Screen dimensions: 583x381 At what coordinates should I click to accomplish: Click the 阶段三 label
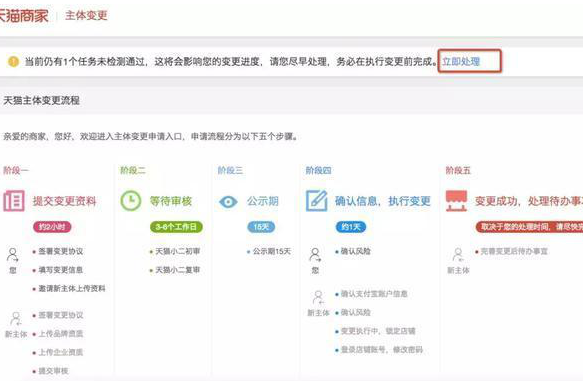click(230, 170)
